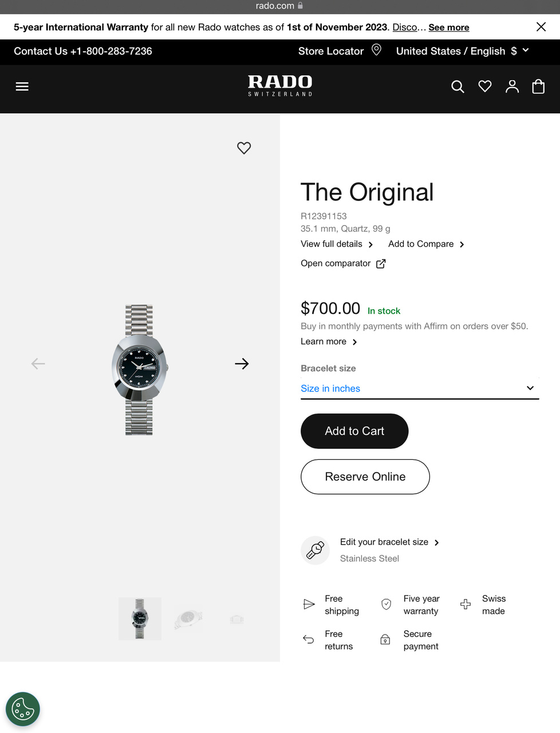Open United States / English region selector
This screenshot has height=733, width=560.
(x=462, y=51)
